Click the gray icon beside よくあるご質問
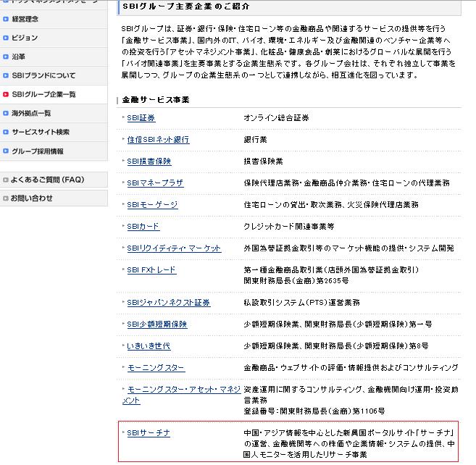The width and height of the screenshot is (476, 465). click(x=6, y=180)
